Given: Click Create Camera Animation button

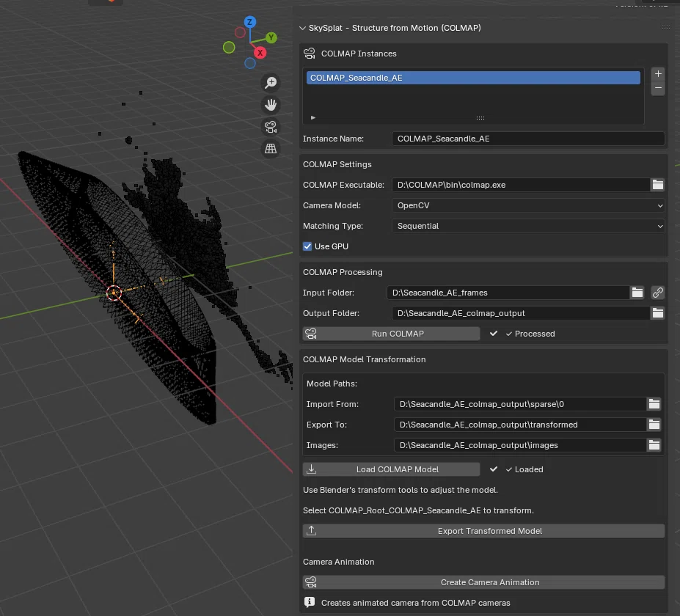Looking at the screenshot, I should (x=483, y=582).
